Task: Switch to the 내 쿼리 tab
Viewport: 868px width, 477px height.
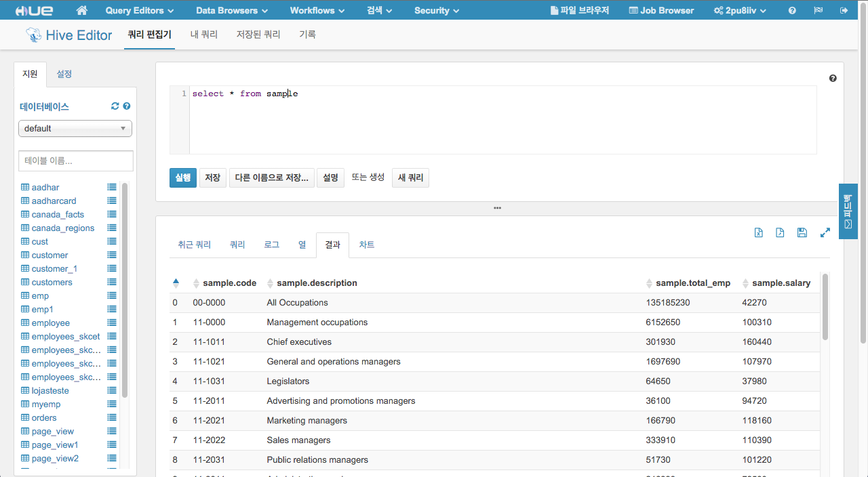Action: coord(204,35)
